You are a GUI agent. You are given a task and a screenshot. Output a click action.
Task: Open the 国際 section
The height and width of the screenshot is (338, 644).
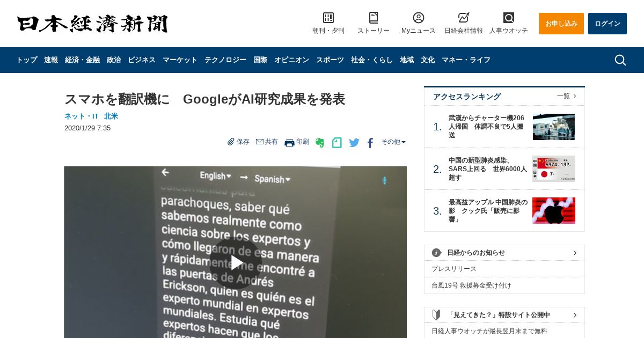point(260,60)
